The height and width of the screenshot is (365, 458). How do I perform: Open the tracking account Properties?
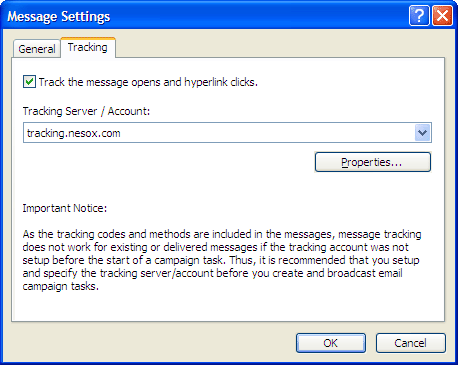pos(373,162)
